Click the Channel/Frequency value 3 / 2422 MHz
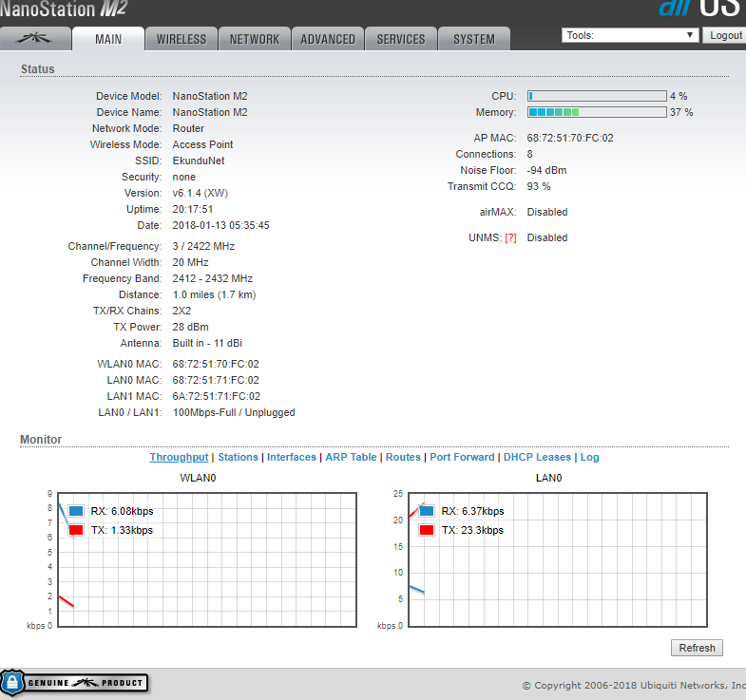The width and height of the screenshot is (746, 700). 203,246
